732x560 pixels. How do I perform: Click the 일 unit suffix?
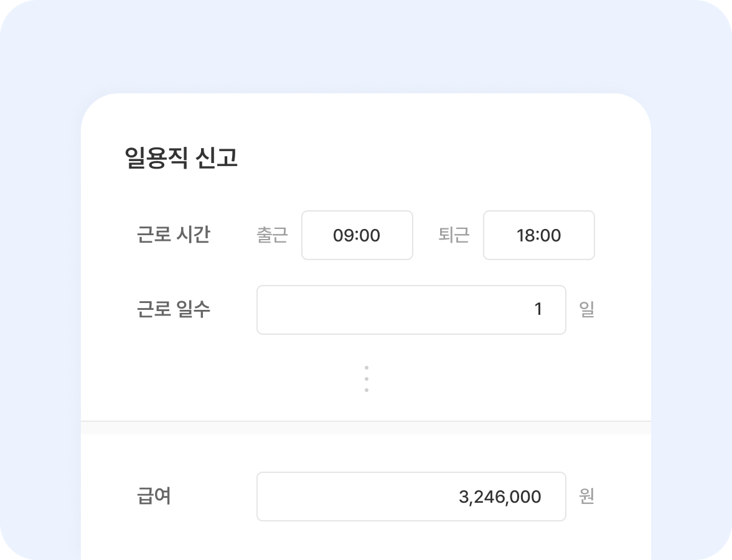(x=586, y=310)
